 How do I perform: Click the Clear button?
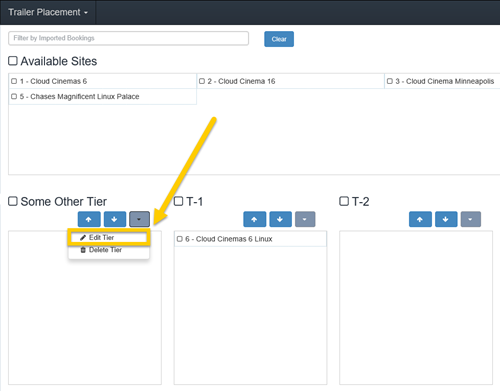279,39
